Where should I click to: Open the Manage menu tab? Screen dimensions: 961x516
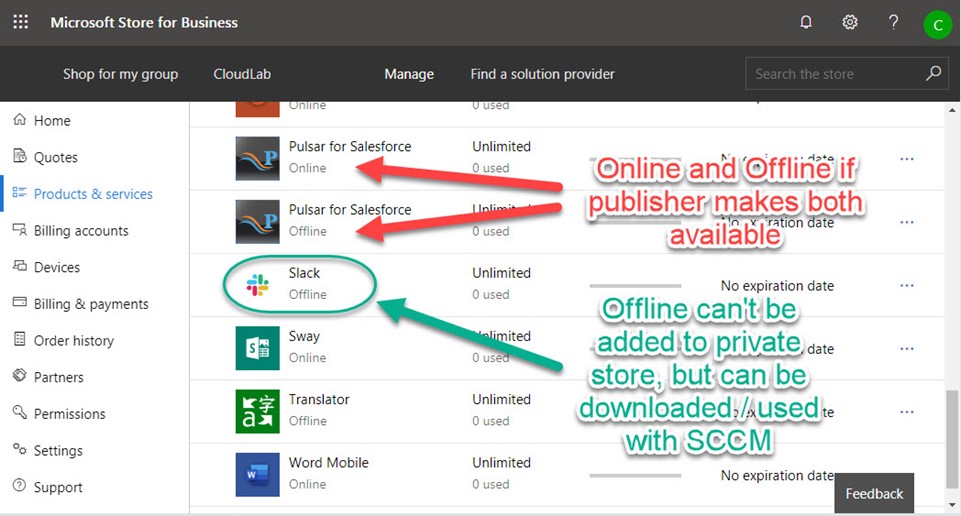point(409,74)
